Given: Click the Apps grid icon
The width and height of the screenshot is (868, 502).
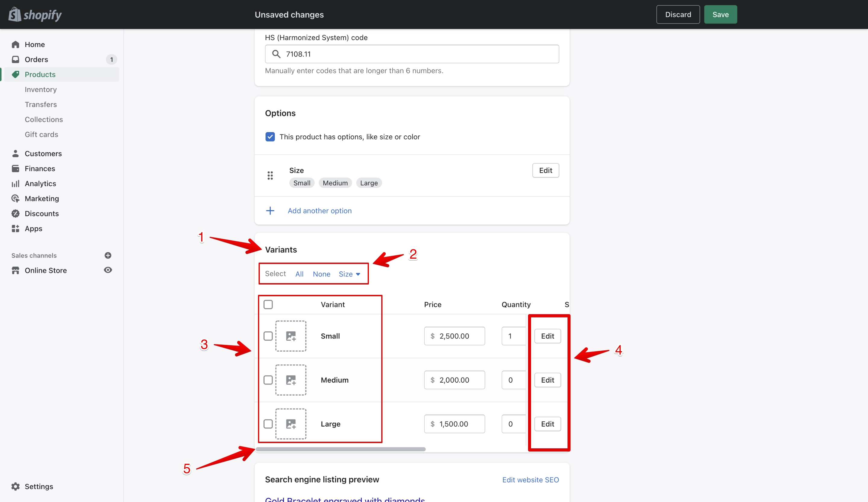Looking at the screenshot, I should click(x=15, y=229).
